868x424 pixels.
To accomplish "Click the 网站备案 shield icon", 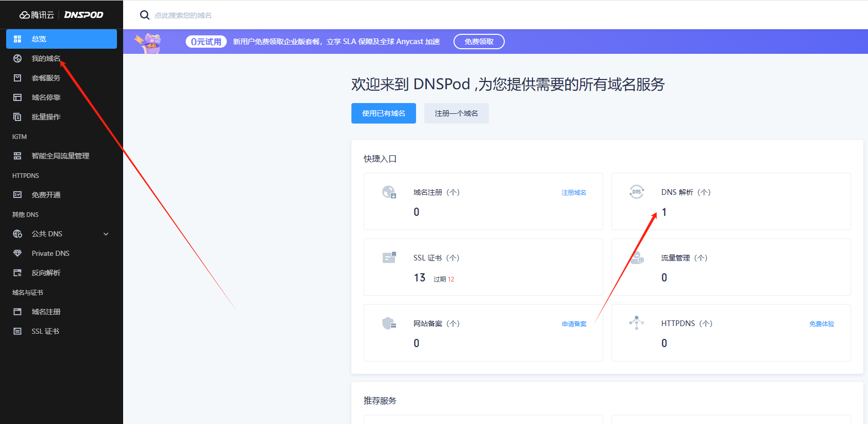I will [x=389, y=323].
